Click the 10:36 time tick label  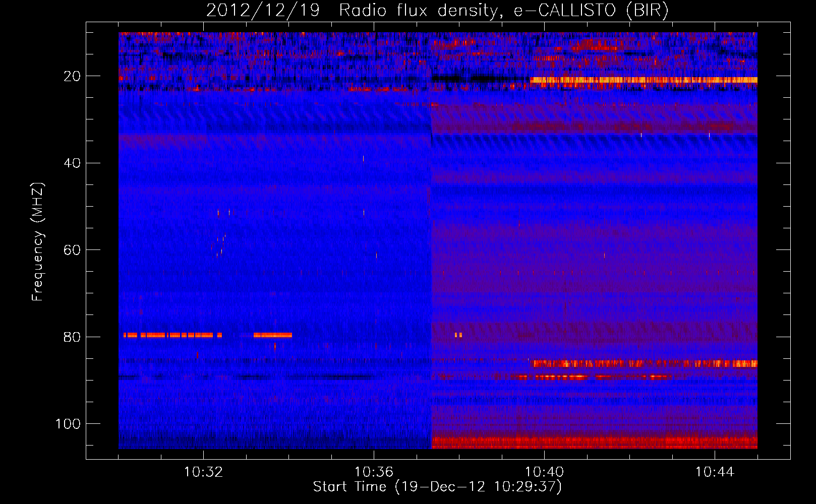[x=374, y=472]
